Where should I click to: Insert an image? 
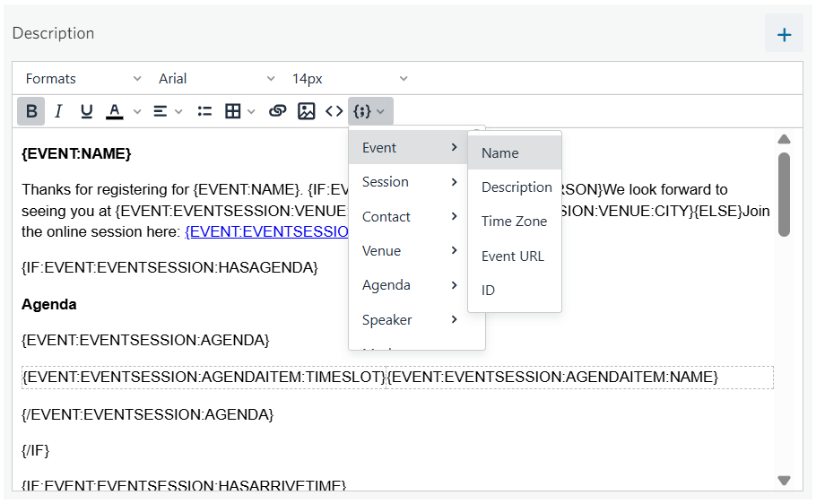tap(307, 111)
